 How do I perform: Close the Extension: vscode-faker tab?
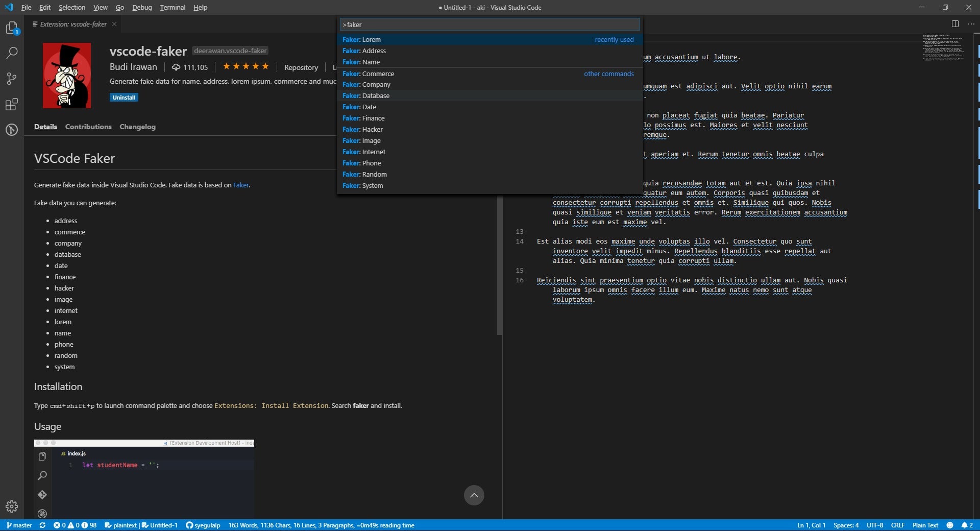(114, 24)
